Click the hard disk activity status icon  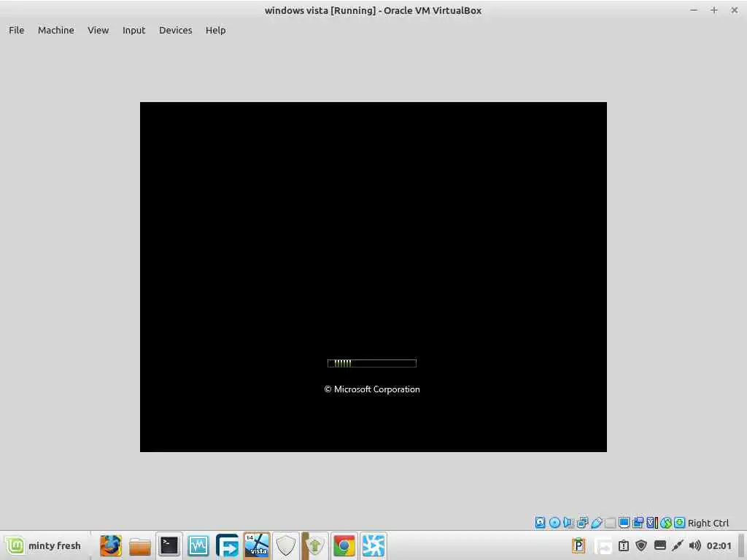point(540,522)
